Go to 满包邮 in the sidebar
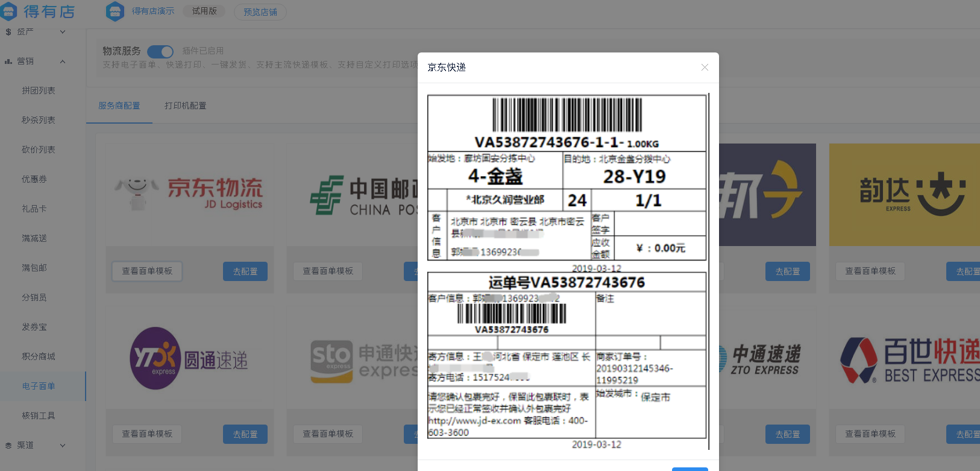 pyautogui.click(x=34, y=268)
